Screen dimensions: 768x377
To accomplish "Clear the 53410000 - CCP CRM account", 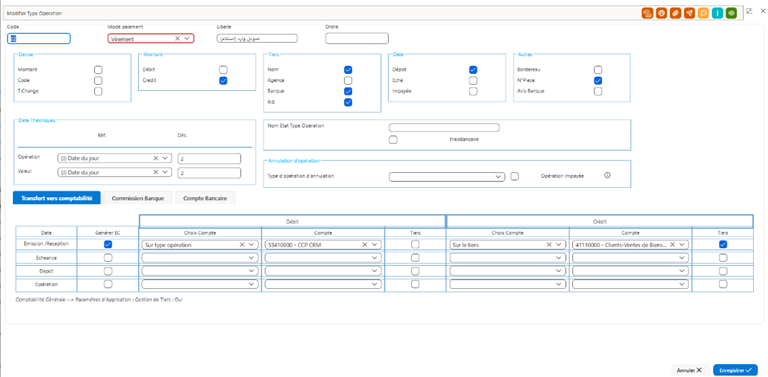I will [x=365, y=244].
